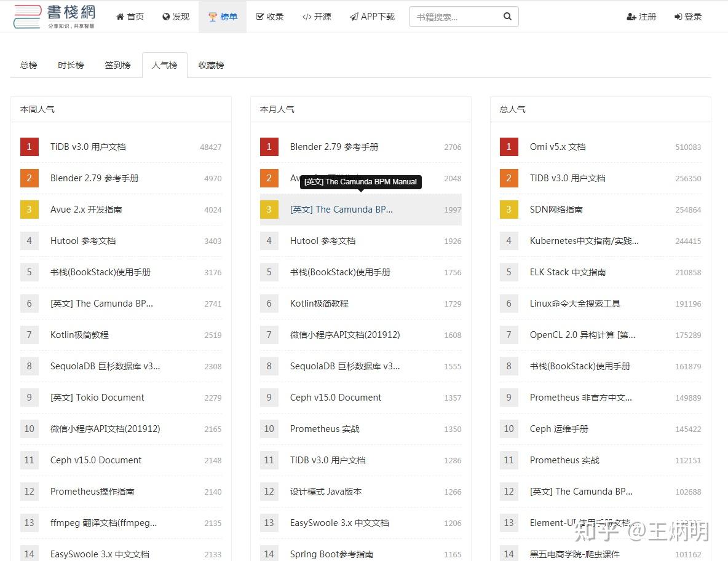Open monthly SequoiaDB 巨杉数据库 entry

(x=345, y=366)
